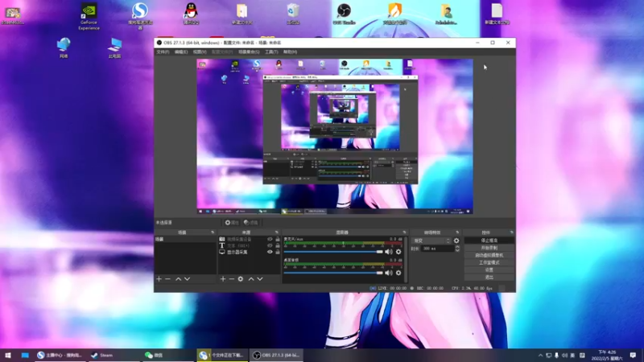Pop out the Scenes dock panel
The width and height of the screenshot is (644, 362).
tap(213, 232)
